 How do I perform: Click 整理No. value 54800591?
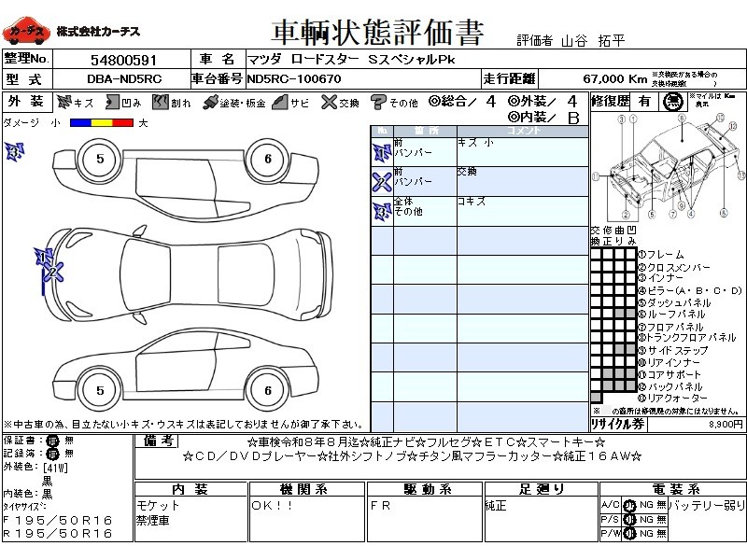[123, 60]
